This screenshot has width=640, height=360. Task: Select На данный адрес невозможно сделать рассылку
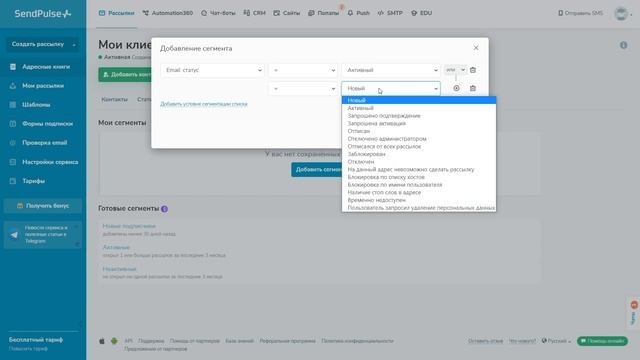(419, 169)
